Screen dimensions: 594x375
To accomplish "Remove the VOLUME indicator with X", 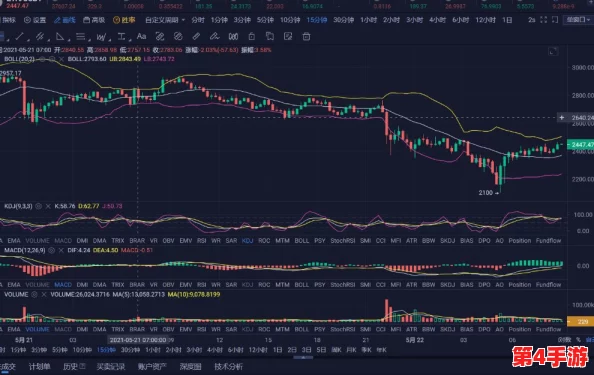I will pos(44,294).
